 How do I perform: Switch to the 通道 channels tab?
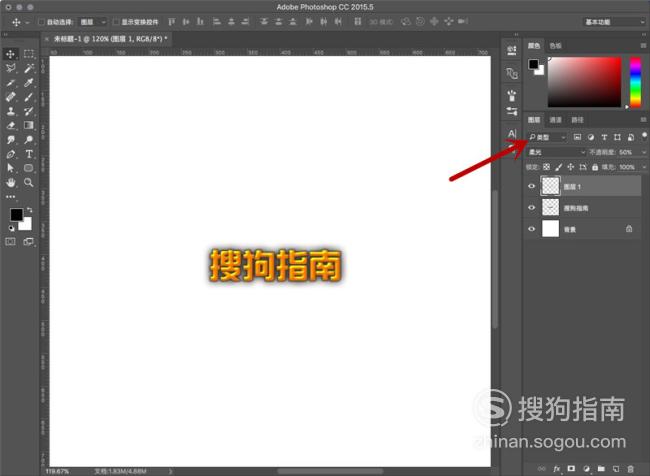tap(555, 120)
